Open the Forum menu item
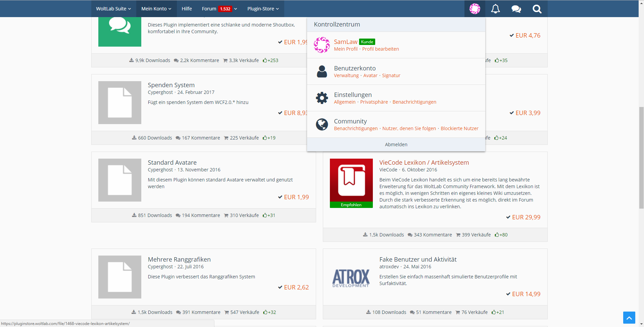 coord(209,9)
